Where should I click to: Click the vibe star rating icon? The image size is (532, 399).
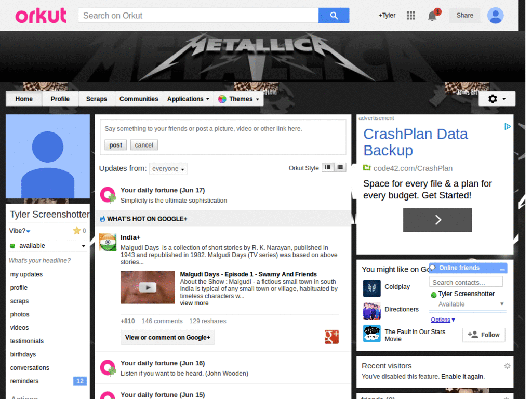pyautogui.click(x=77, y=231)
